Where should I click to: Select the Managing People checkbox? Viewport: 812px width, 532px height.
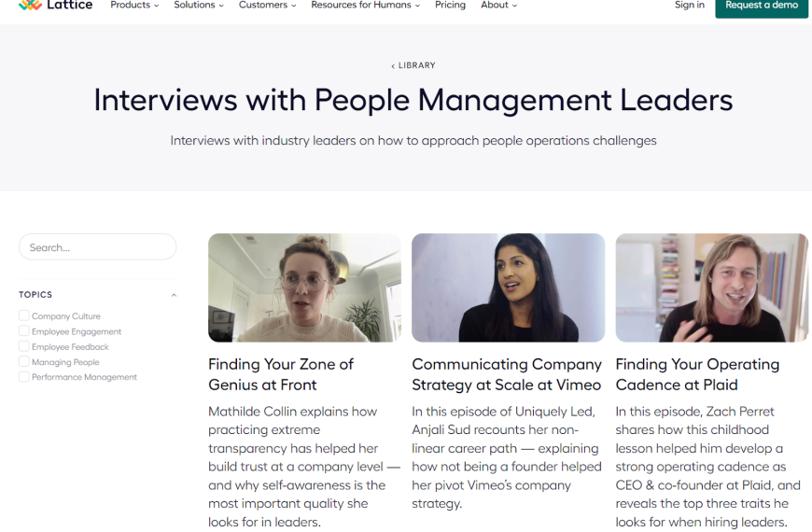click(x=24, y=361)
